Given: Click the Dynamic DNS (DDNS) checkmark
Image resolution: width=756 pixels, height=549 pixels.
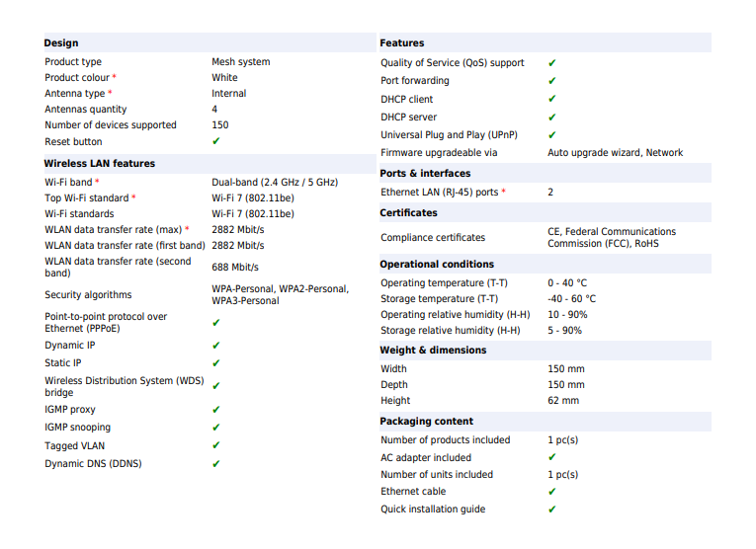Looking at the screenshot, I should [216, 464].
